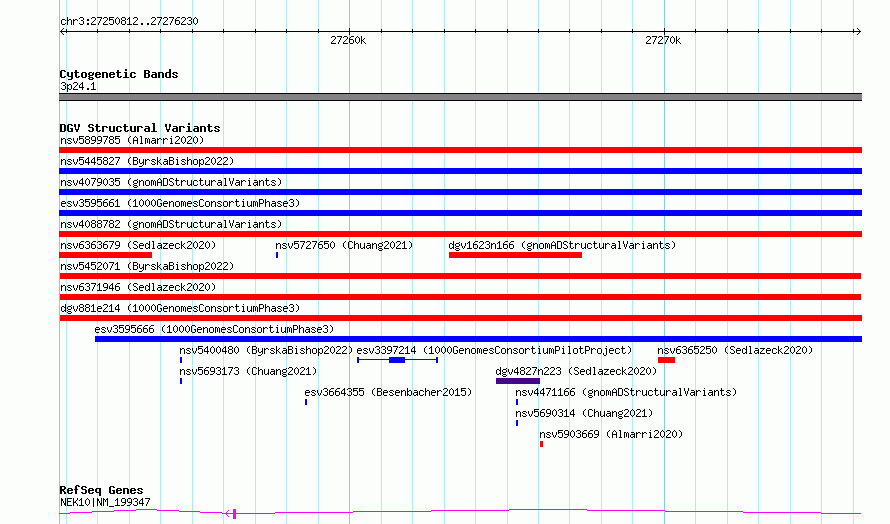Click the 27270k ruler tick label

(663, 40)
